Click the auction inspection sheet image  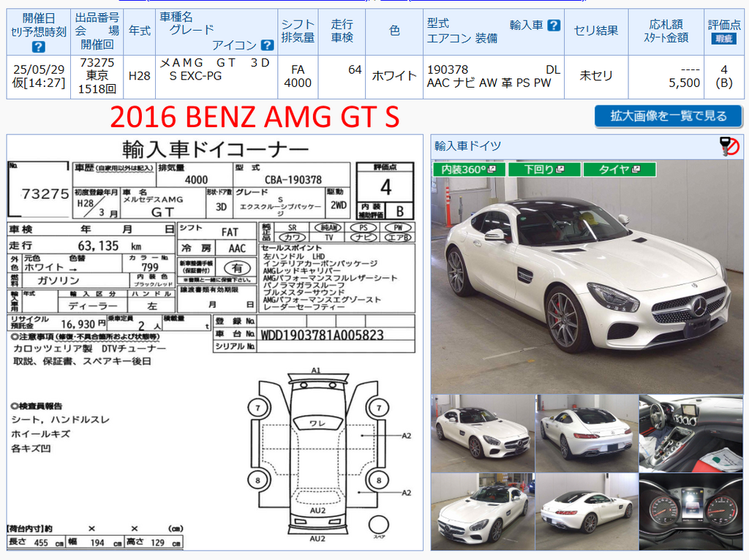[x=214, y=342]
